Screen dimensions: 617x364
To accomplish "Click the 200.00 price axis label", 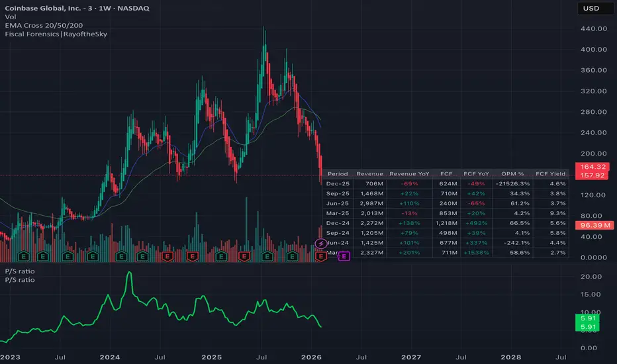I will 593,154.
